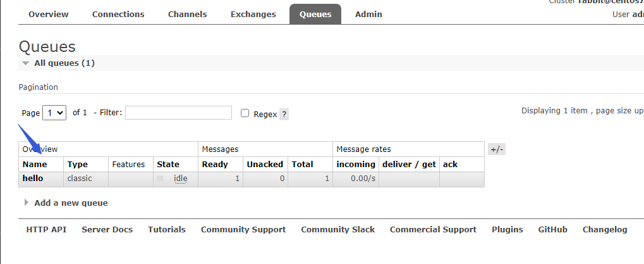Click the Features column header

pyautogui.click(x=128, y=165)
